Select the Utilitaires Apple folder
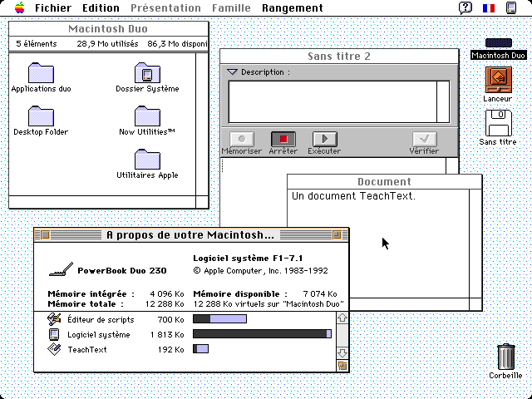Image resolution: width=532 pixels, height=399 pixels. point(147,159)
